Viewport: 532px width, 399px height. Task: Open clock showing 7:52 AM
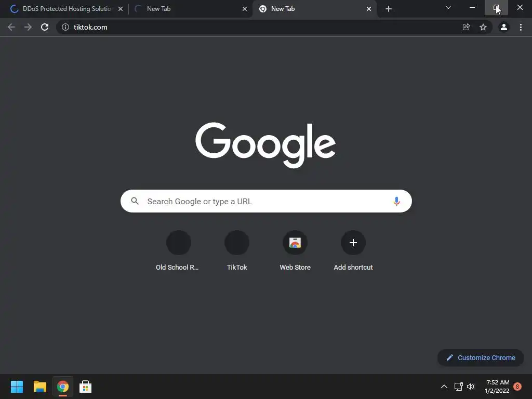click(x=497, y=387)
